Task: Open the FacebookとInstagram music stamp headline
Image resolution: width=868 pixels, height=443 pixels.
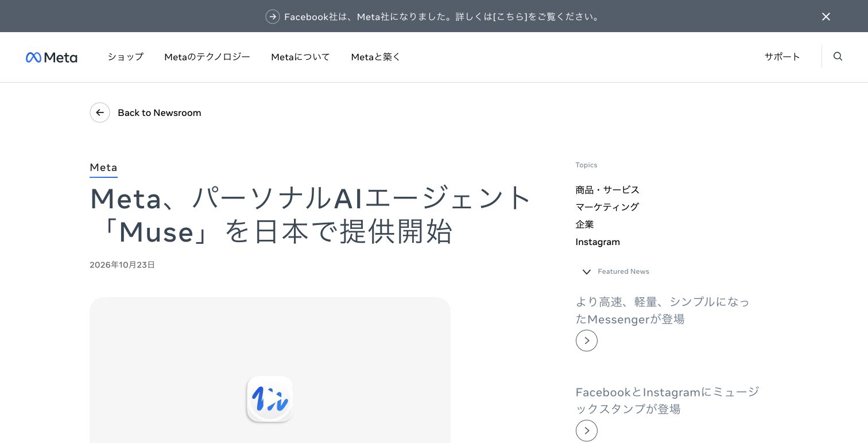Action: point(668,401)
